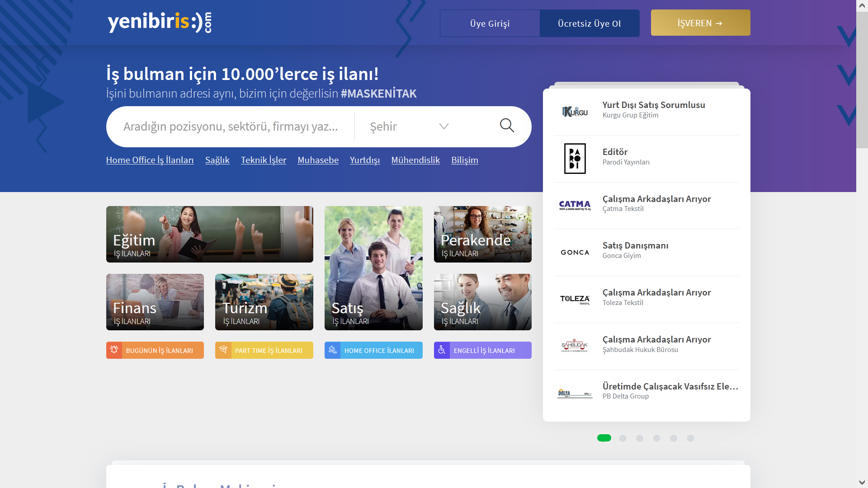The height and width of the screenshot is (488, 868).
Task: Click the İŞVEREN employer button
Action: coord(700,23)
